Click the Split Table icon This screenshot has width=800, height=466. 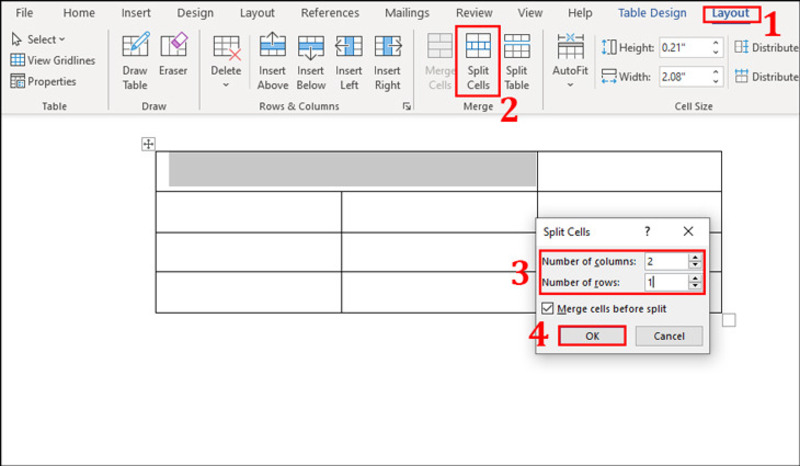click(516, 61)
